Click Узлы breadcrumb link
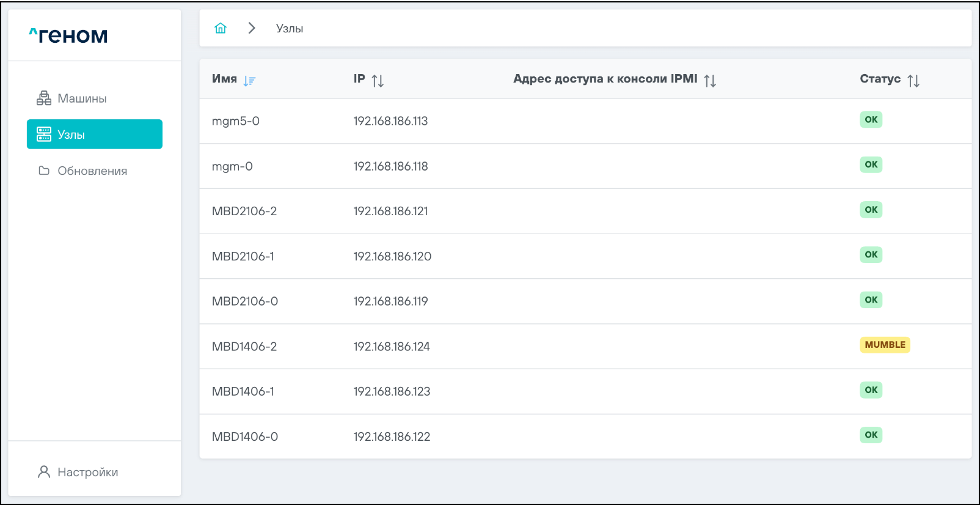Image resolution: width=980 pixels, height=505 pixels. [x=290, y=29]
